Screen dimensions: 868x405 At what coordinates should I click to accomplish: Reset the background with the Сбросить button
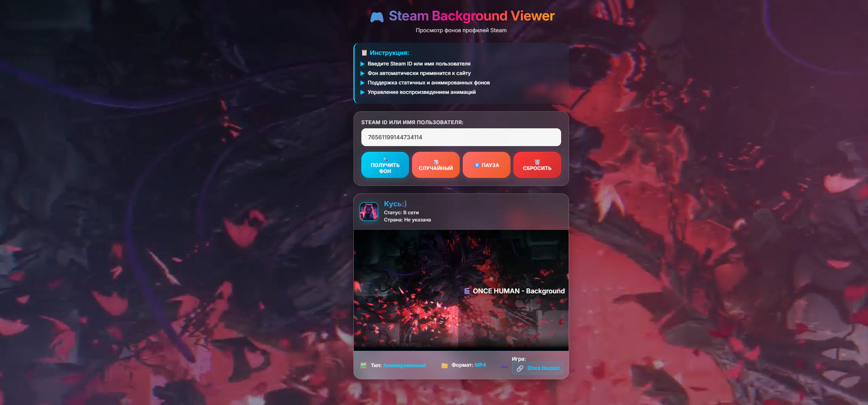537,165
